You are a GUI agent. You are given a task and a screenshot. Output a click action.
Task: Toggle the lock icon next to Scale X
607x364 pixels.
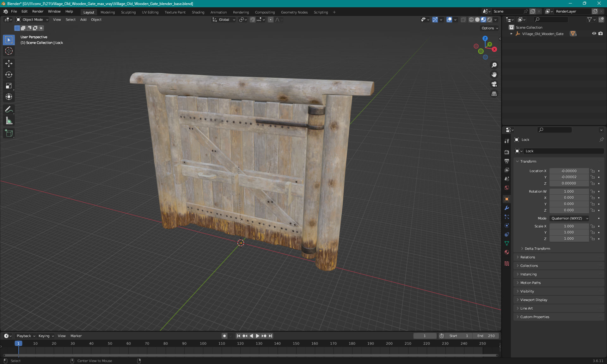coord(593,226)
